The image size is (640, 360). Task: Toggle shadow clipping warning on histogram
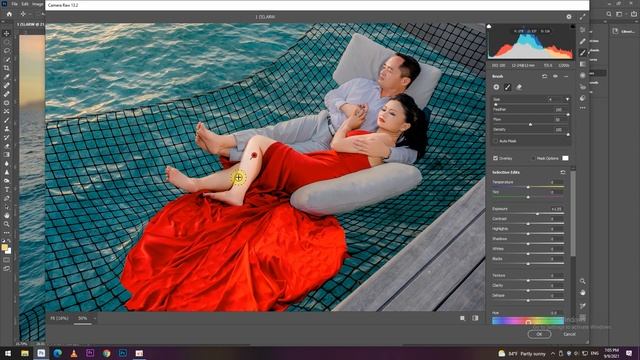coord(489,27)
